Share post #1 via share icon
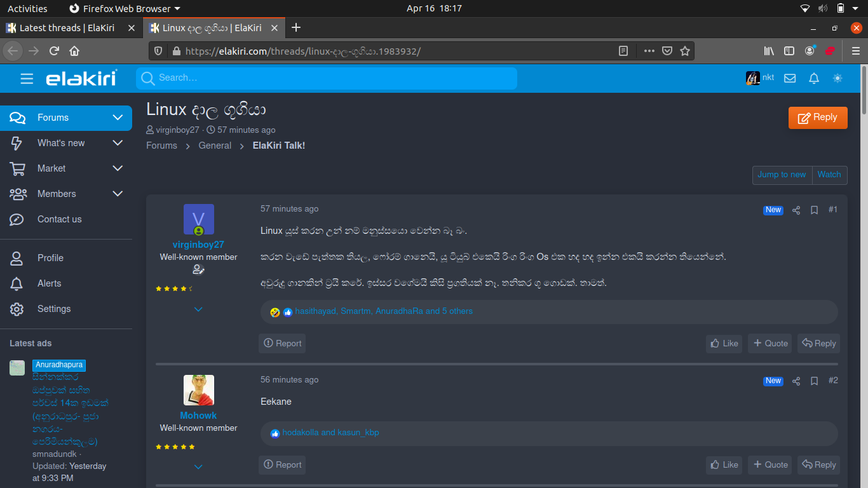Screen dimensions: 868x488 pyautogui.click(x=796, y=210)
